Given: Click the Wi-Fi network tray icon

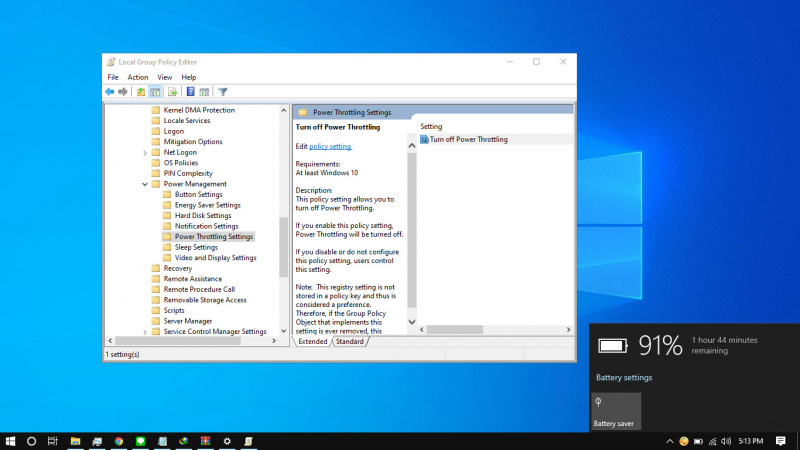Looking at the screenshot, I should pyautogui.click(x=713, y=441).
